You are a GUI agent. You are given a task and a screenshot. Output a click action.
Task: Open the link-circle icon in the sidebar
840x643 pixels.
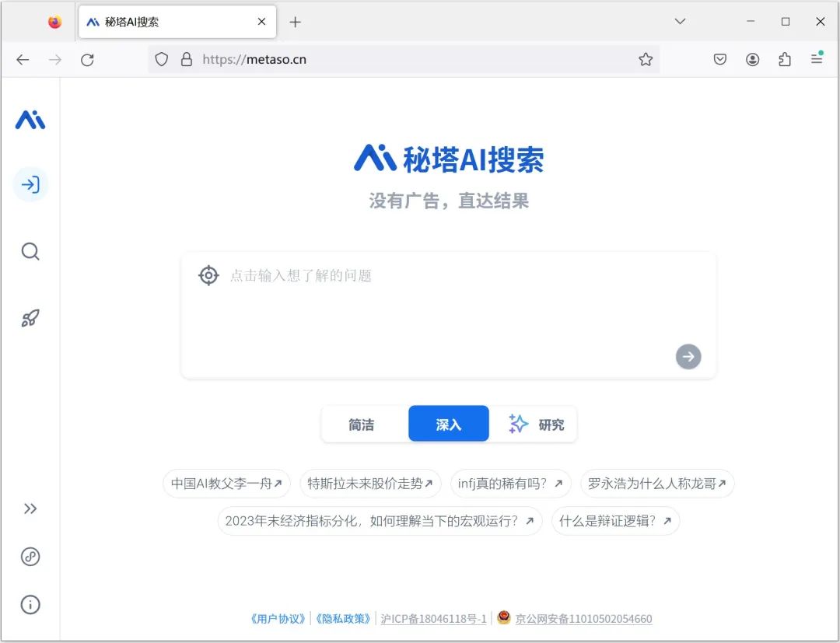click(30, 557)
